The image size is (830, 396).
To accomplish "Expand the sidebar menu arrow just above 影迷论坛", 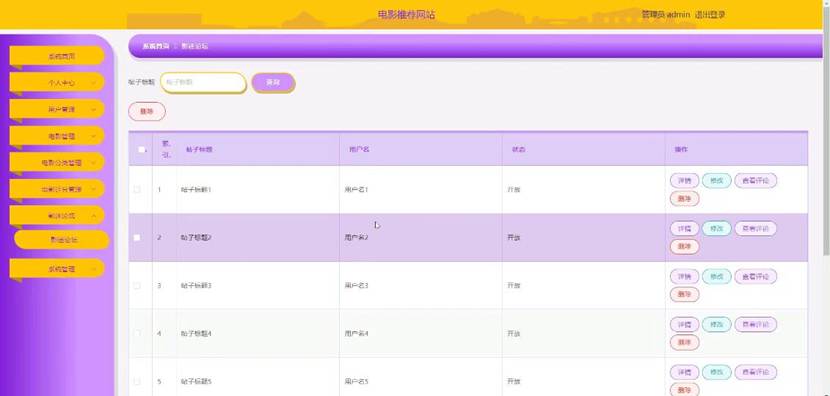I will tap(93, 189).
